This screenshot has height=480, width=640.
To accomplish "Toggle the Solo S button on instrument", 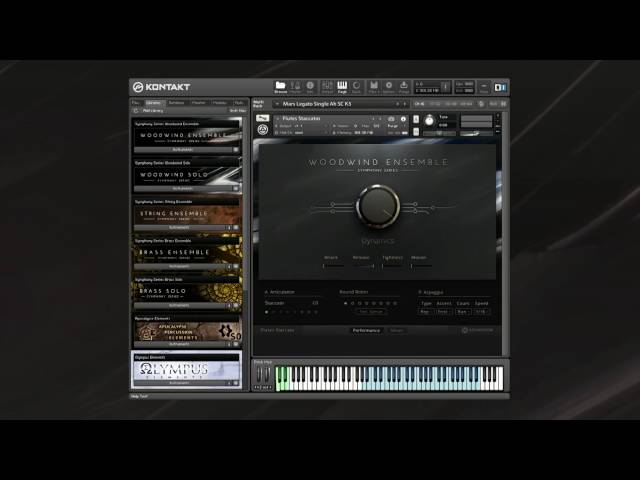I will pyautogui.click(x=416, y=119).
